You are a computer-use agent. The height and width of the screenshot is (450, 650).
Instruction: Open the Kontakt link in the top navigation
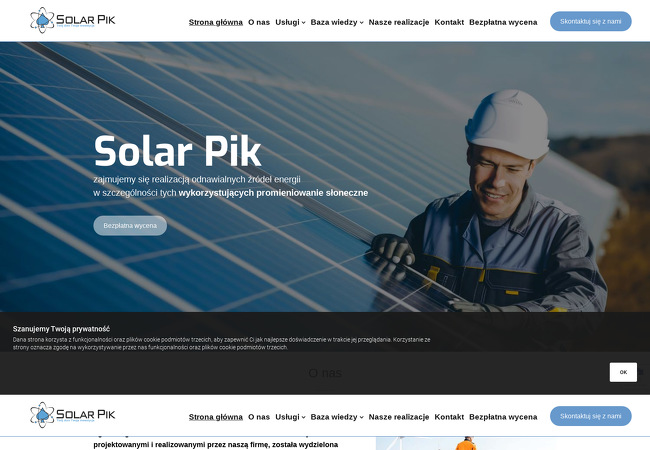pyautogui.click(x=449, y=22)
